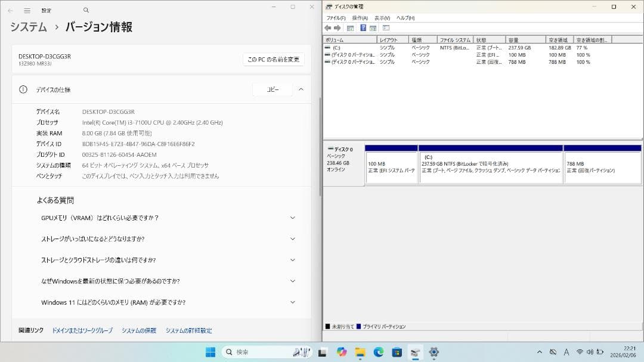Toggle the console tree visibility in Disk Management
The width and height of the screenshot is (644, 362).
(x=351, y=27)
